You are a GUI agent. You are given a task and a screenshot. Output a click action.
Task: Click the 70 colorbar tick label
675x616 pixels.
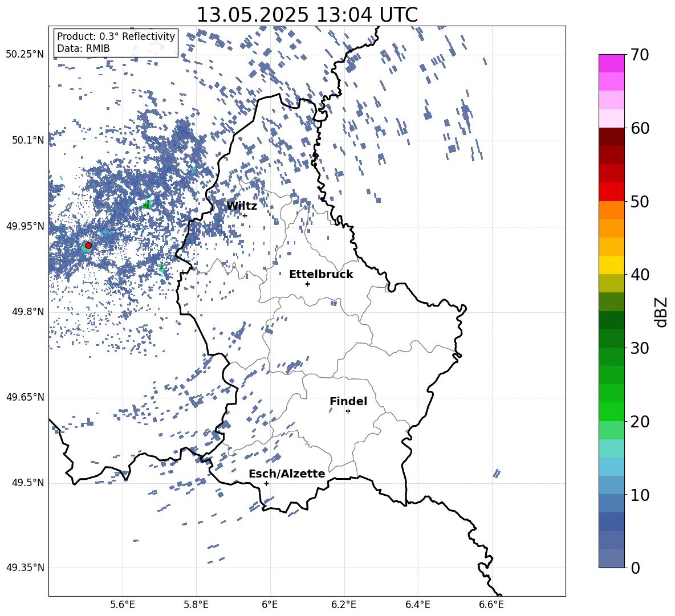click(x=640, y=55)
